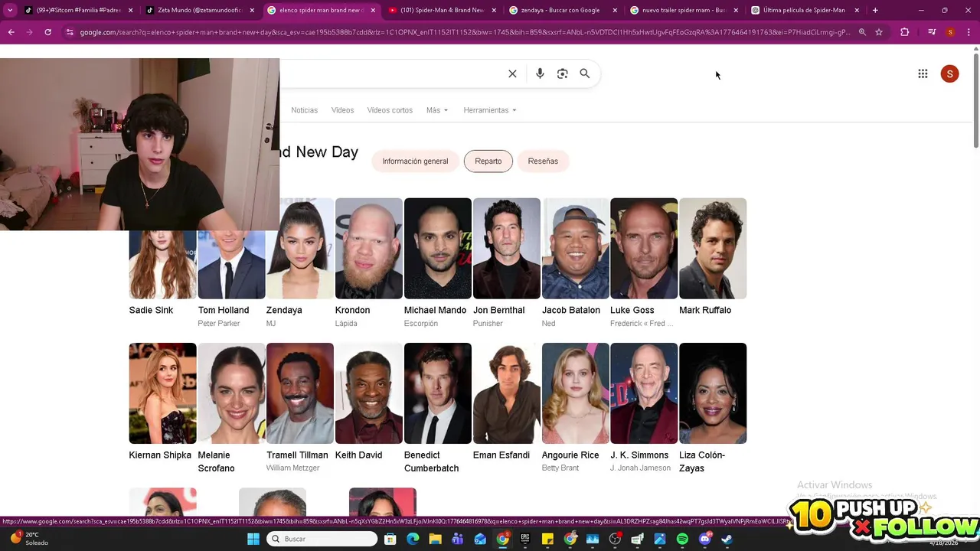This screenshot has height=551, width=980.
Task: Click Angourie Rice's photo thumbnail
Action: pyautogui.click(x=575, y=393)
